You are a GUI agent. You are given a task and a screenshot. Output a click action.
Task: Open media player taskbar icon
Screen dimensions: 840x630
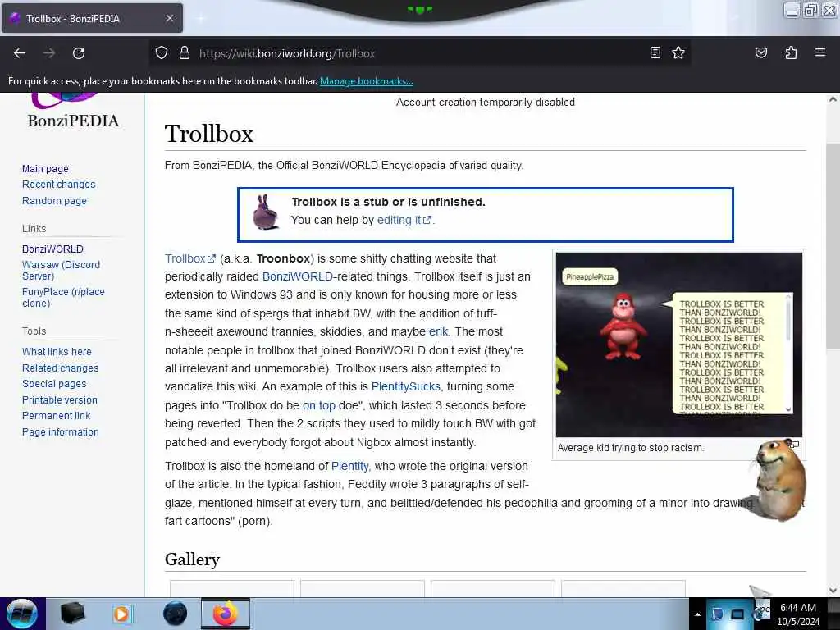click(x=122, y=614)
